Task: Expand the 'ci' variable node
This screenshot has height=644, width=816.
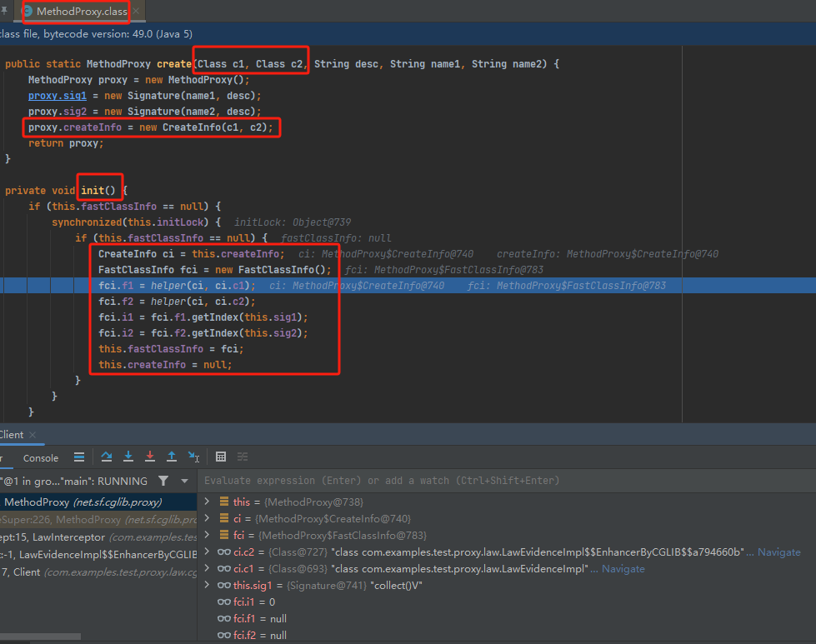Action: 207,518
